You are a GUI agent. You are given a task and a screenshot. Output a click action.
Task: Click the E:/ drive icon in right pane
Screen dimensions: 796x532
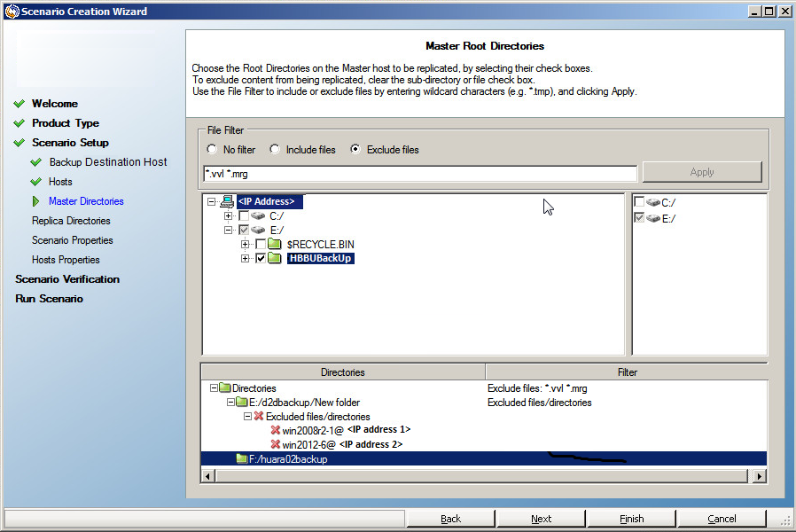tap(652, 218)
